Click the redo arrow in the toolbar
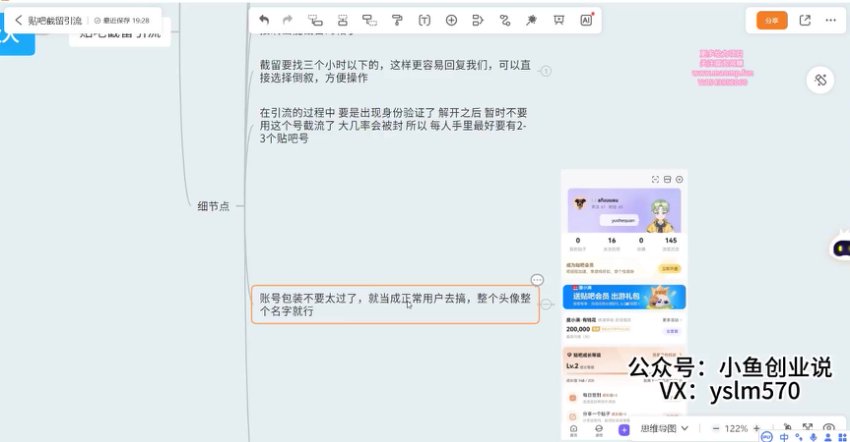This screenshot has width=850, height=442. tap(289, 20)
